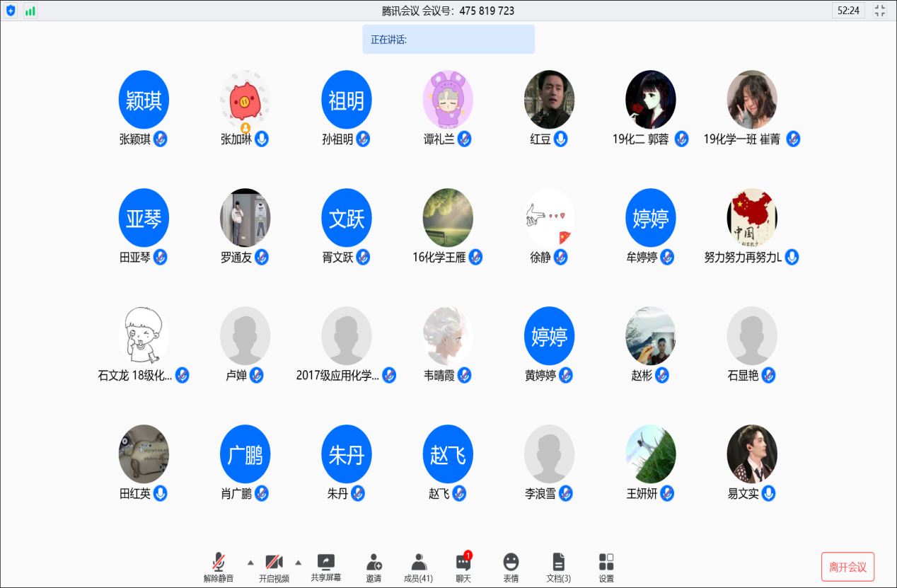Click the name label 牟婷婷
The height and width of the screenshot is (588, 897).
[x=642, y=258]
